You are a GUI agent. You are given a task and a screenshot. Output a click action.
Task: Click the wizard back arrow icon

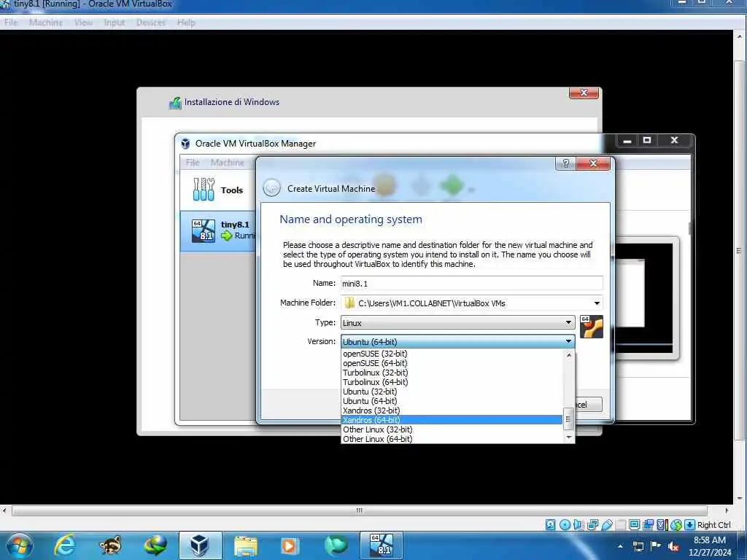[x=271, y=187]
